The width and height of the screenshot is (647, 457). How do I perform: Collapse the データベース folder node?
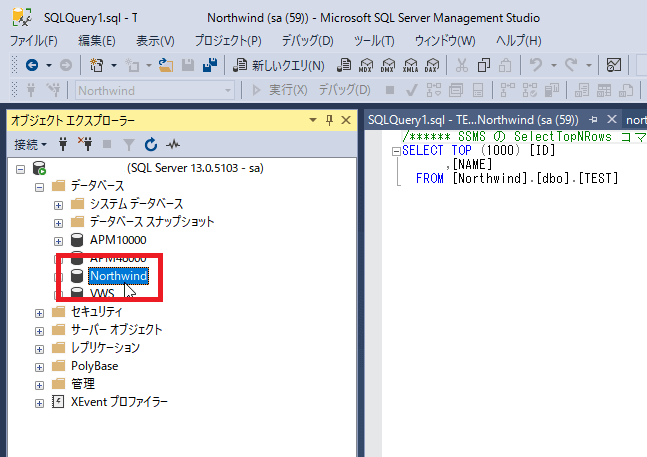(40, 186)
